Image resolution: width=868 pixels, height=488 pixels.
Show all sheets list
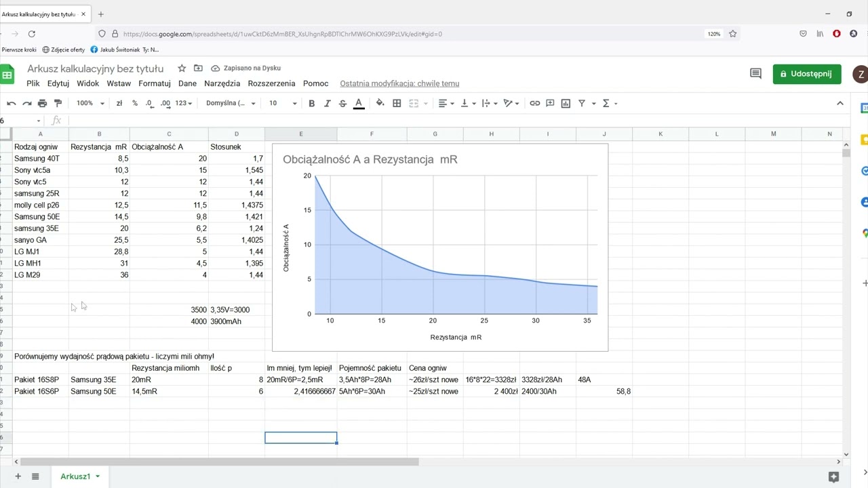[x=35, y=476]
